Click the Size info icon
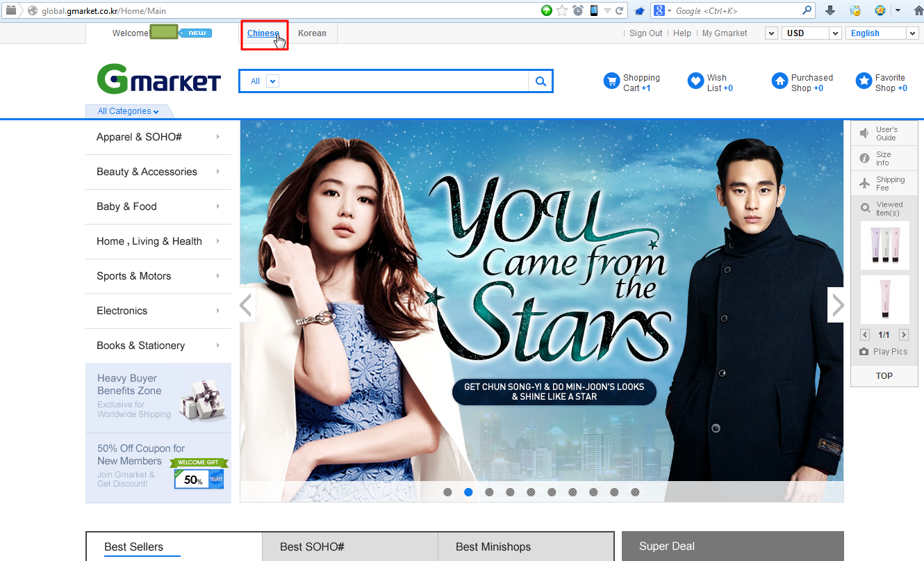The width and height of the screenshot is (924, 561). [x=865, y=158]
